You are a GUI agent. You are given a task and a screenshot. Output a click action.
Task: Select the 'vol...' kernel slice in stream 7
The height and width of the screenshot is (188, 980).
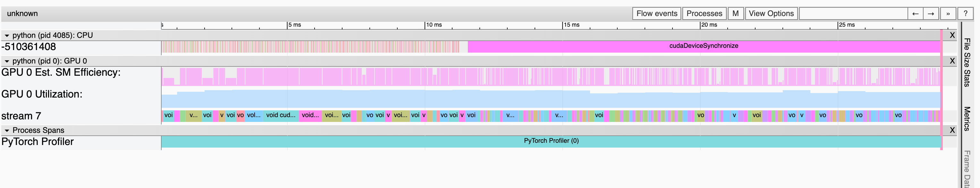pyautogui.click(x=253, y=116)
